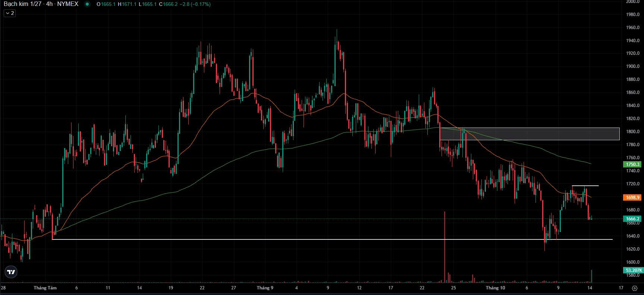Click the price change −2.8 (−0.17%) text

tap(195, 4)
